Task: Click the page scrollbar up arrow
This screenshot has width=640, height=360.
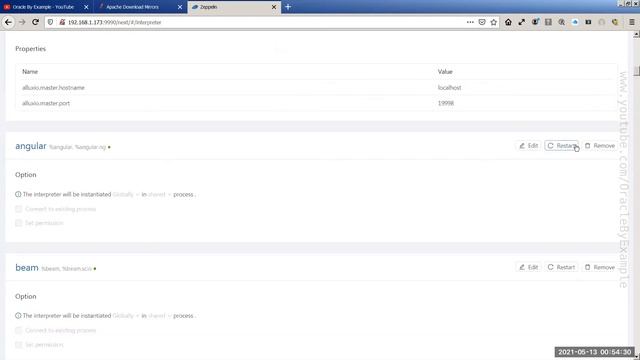Action: (636, 35)
